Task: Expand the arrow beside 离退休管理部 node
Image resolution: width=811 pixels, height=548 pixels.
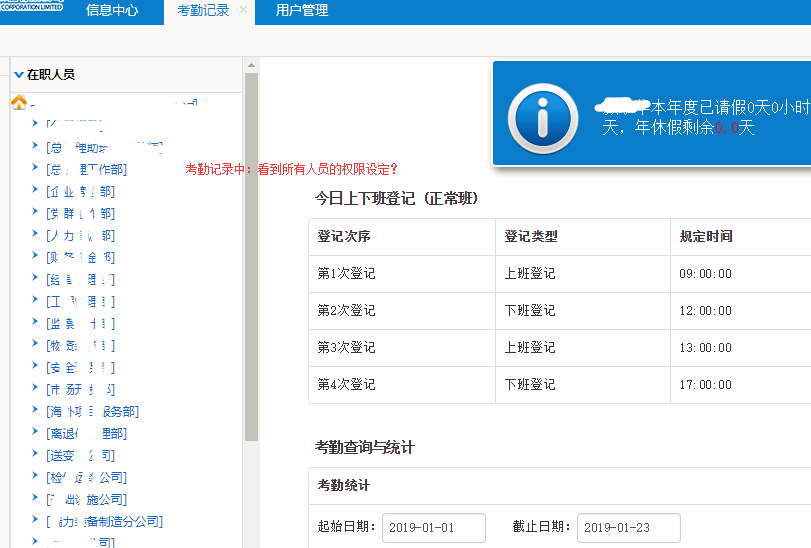Action: pos(35,432)
